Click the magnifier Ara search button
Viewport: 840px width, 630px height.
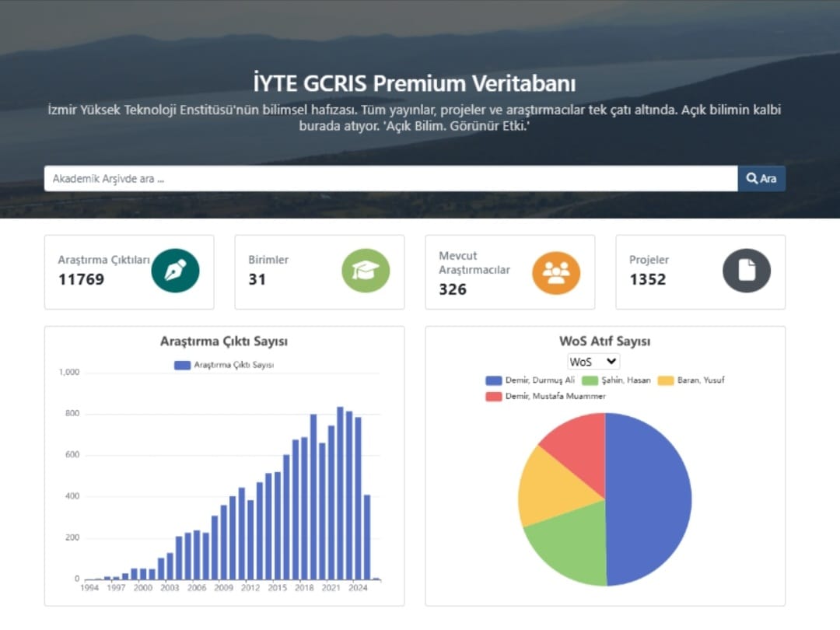(x=761, y=178)
